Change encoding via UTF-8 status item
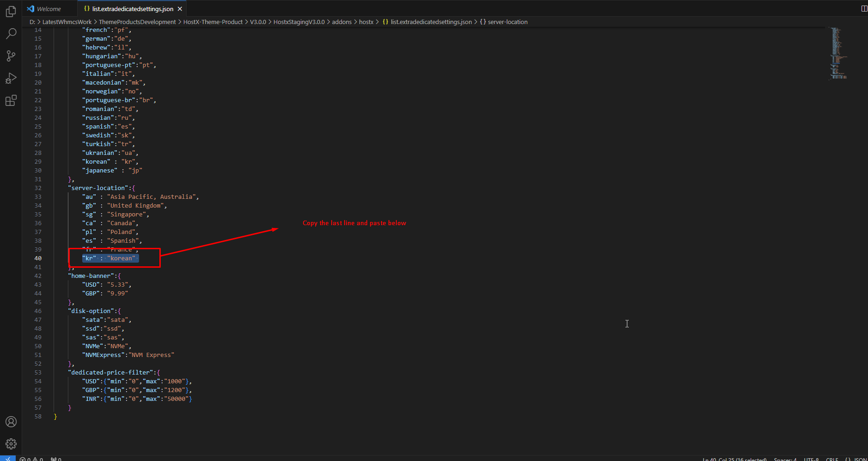868x461 pixels. (811, 459)
